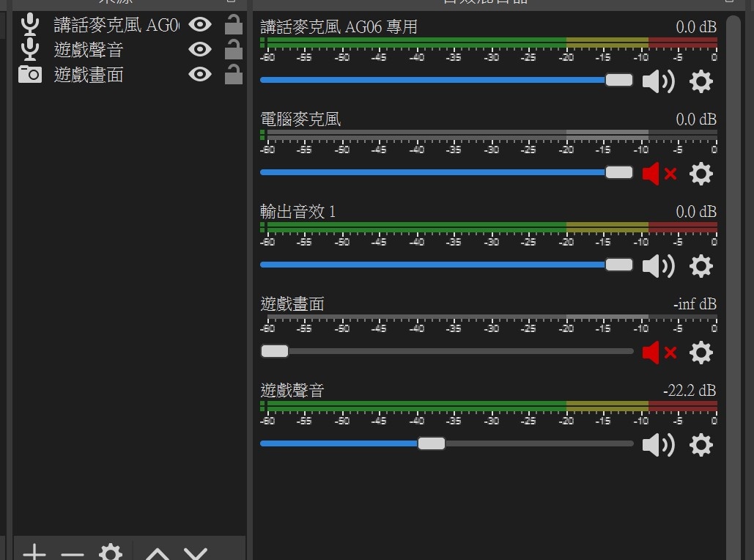Select the 遊戲畫面 source row
This screenshot has width=754, height=560.
click(x=130, y=75)
